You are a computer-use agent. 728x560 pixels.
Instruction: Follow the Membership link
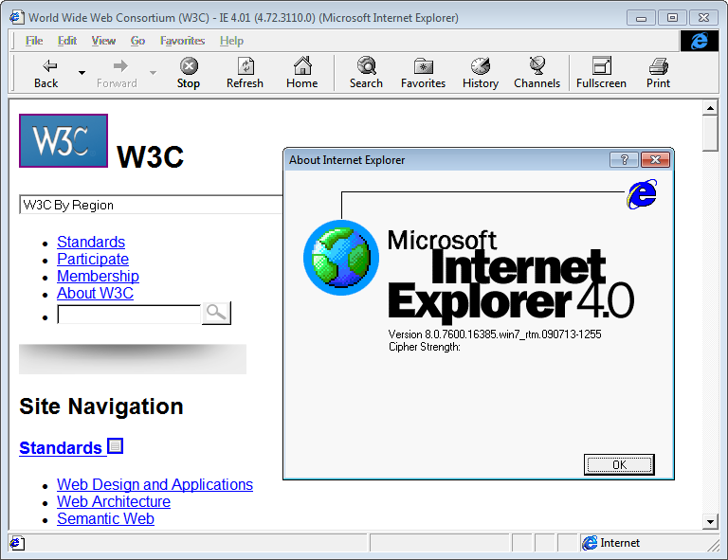pyautogui.click(x=98, y=276)
